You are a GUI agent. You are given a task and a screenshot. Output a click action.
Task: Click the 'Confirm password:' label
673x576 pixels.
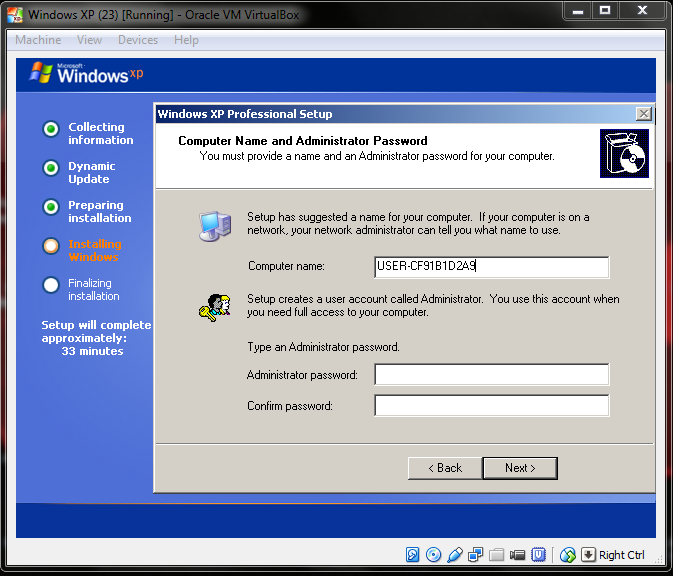tap(290, 406)
